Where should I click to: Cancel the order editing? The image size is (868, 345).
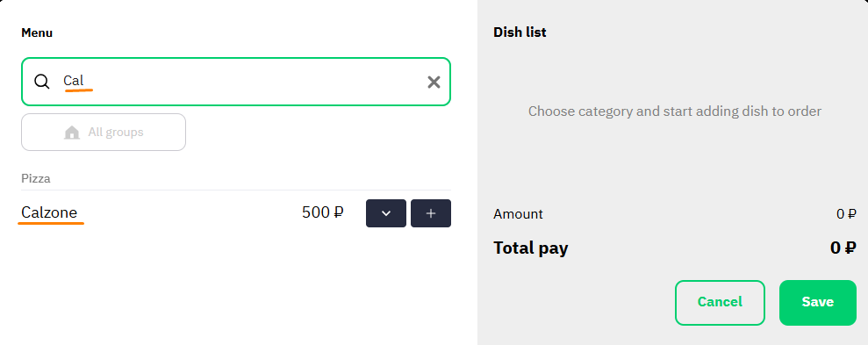(x=720, y=302)
